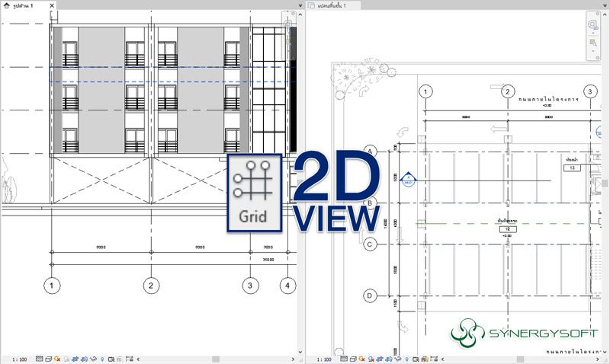This screenshot has height=364, width=610.
Task: Click right view scroll-up arrow
Action: 605,14
